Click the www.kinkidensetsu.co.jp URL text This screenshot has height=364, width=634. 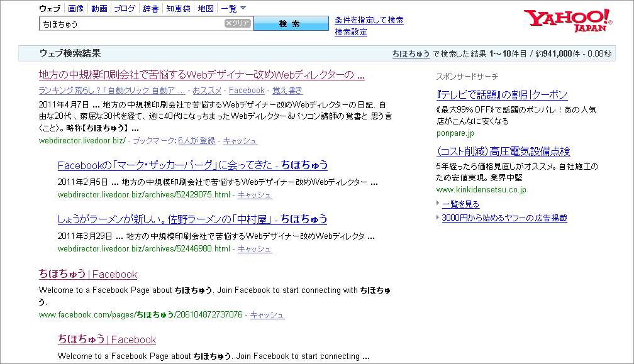tap(481, 189)
